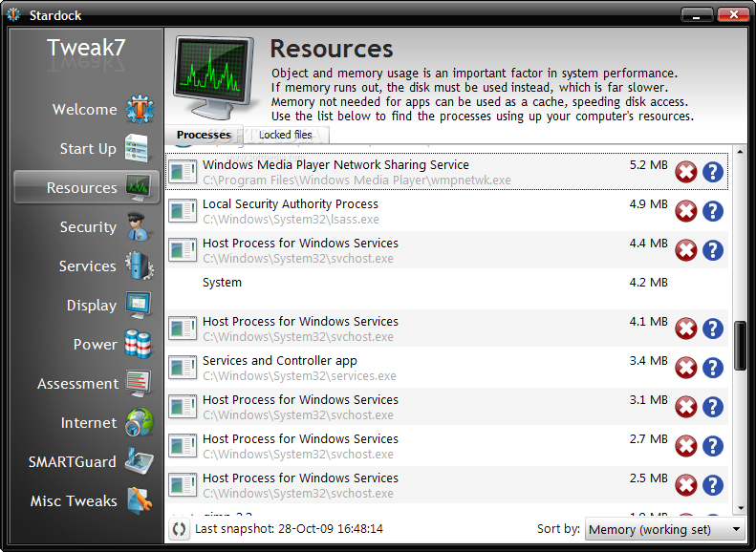Select the Host Process name in 2.5 MB row
Screen dimensions: 756x552
click(300, 478)
